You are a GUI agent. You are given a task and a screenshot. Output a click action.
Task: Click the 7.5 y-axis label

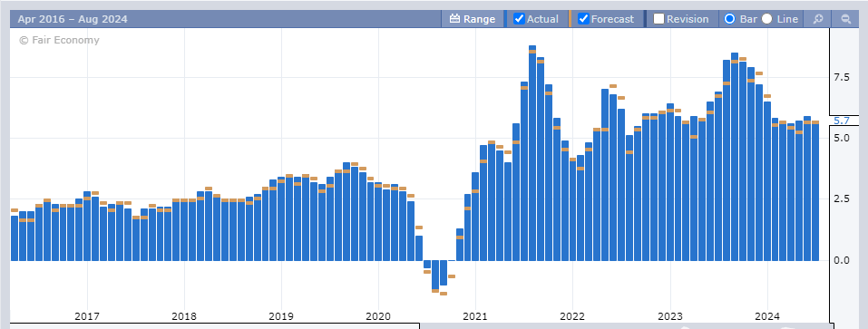842,77
